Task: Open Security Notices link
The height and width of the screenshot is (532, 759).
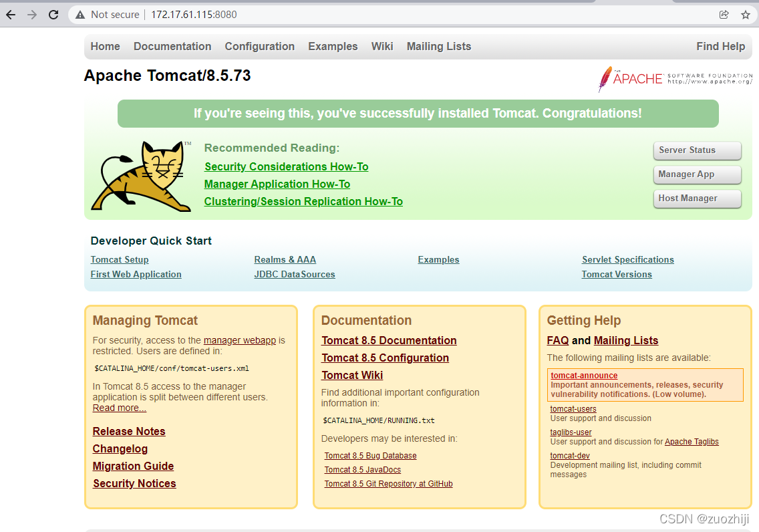Action: pos(134,484)
